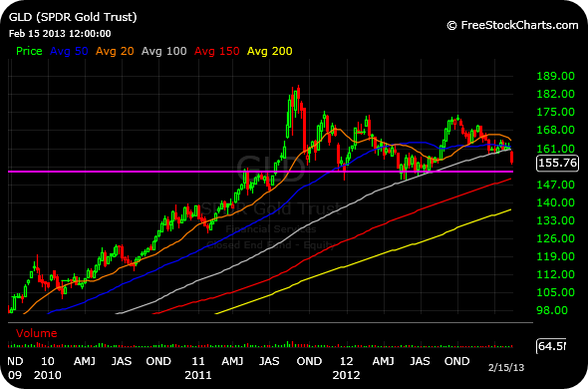Click the 140.00 price axis label
Image resolution: width=588 pixels, height=389 pixels.
[556, 202]
